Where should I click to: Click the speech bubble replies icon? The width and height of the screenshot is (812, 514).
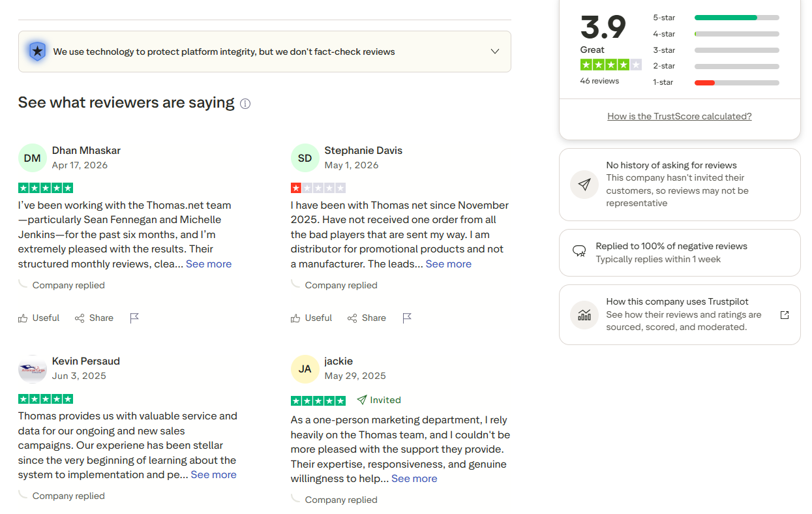click(x=579, y=251)
